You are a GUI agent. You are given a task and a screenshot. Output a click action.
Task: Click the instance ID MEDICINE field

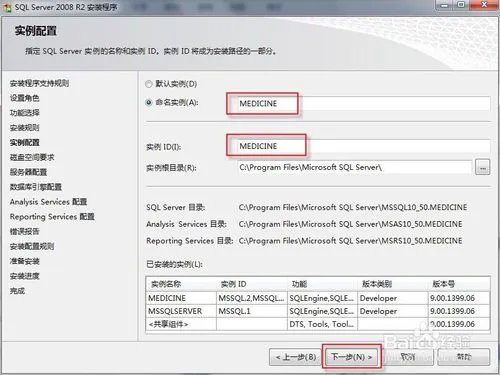point(363,146)
